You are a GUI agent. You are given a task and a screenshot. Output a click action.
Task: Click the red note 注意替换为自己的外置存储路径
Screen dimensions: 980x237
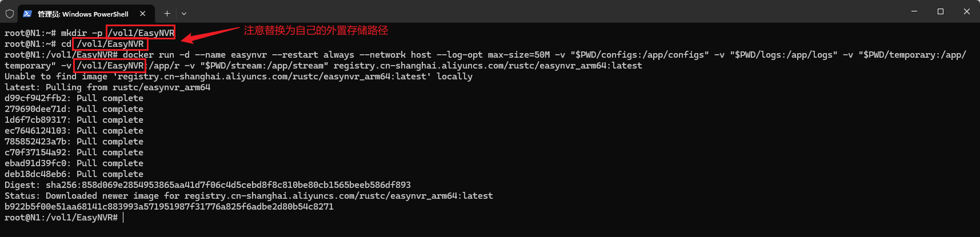(x=315, y=30)
